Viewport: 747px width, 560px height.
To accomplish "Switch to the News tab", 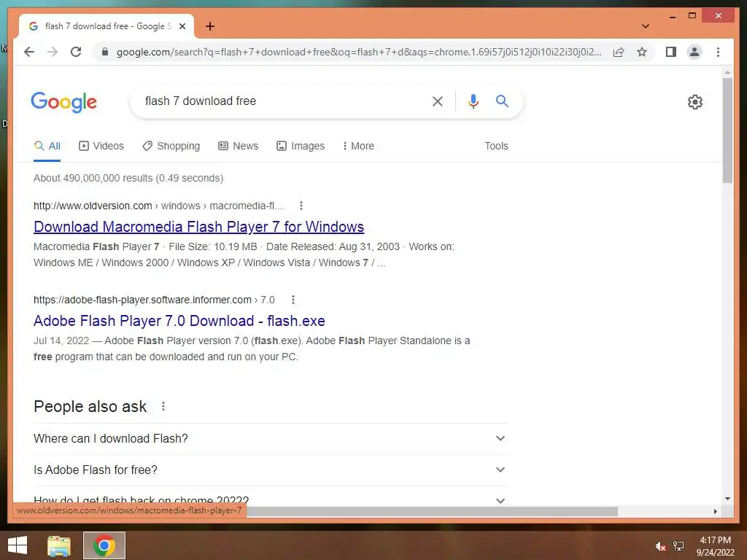I will click(239, 146).
